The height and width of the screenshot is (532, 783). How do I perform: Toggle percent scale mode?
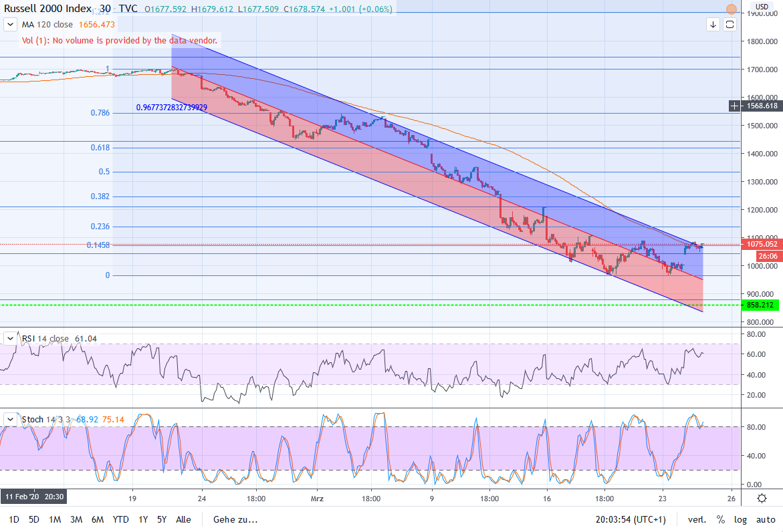[721, 519]
